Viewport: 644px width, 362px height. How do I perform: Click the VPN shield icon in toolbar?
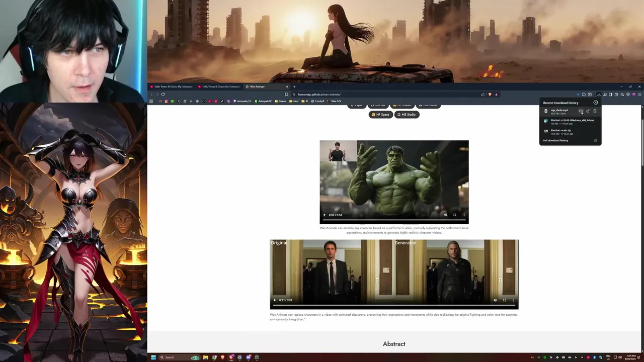[x=628, y=95]
